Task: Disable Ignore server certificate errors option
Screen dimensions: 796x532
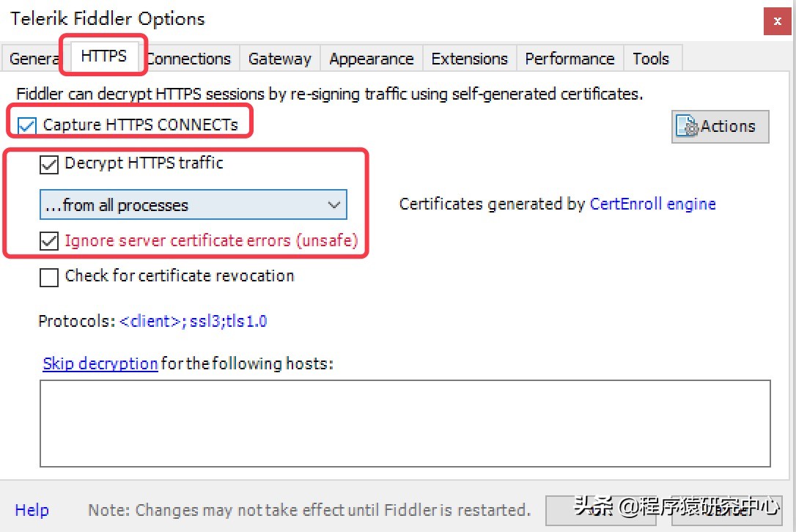Action: pos(48,240)
